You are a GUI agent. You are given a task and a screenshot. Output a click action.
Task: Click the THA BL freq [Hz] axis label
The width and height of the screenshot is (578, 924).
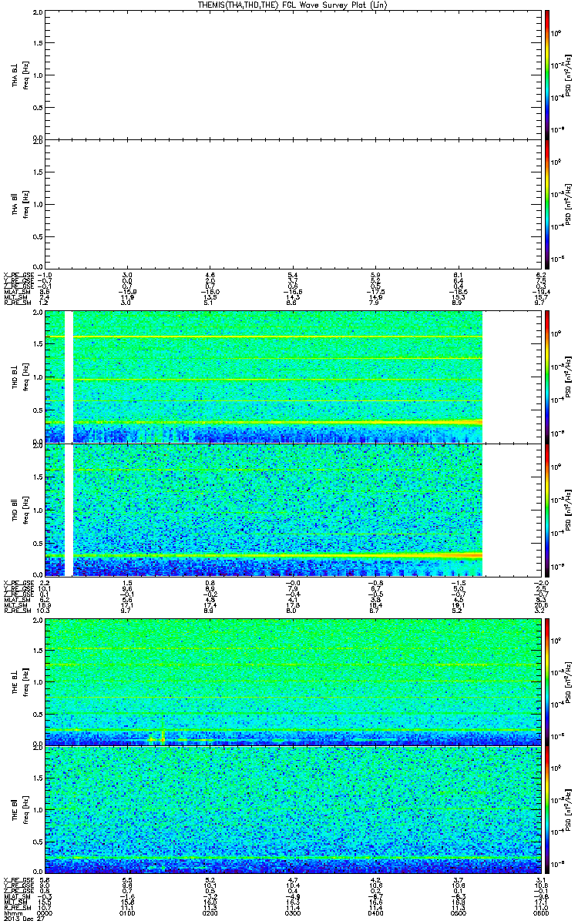25,75
